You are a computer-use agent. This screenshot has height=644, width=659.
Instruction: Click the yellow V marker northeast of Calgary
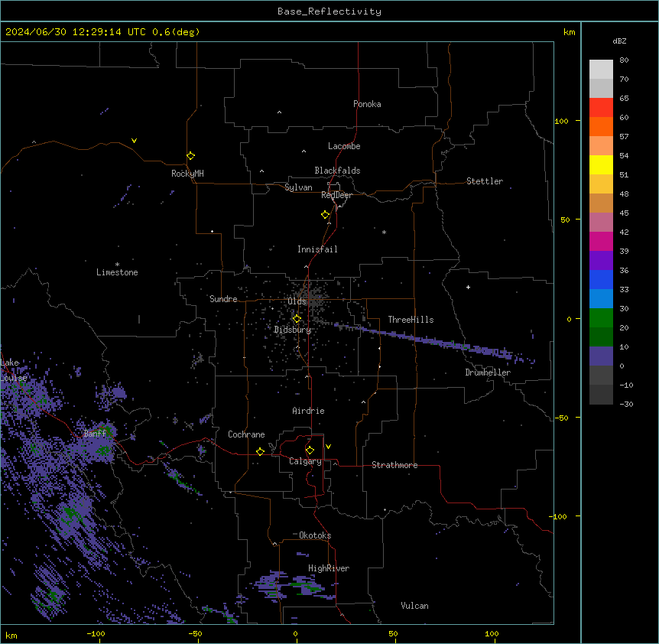[328, 447]
